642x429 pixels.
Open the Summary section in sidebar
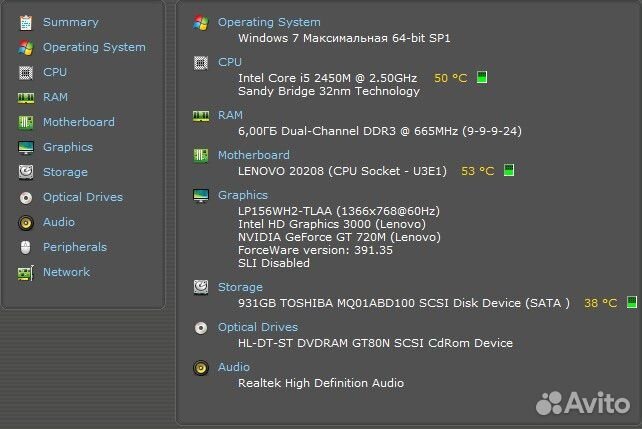tap(71, 22)
